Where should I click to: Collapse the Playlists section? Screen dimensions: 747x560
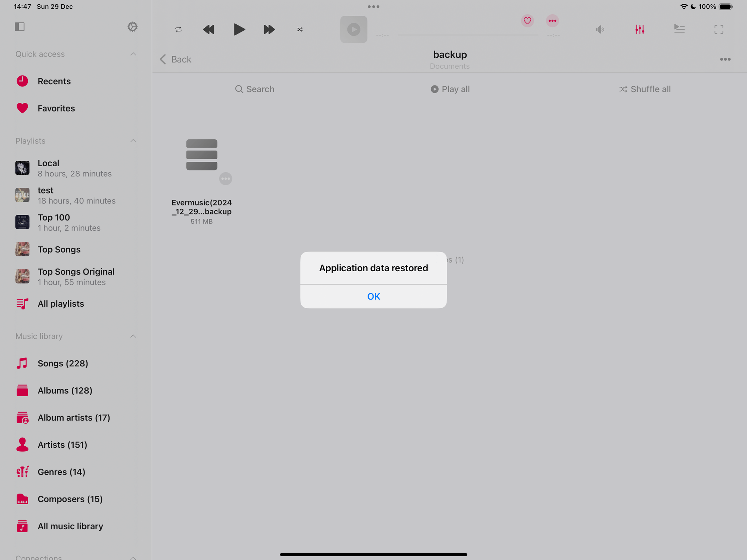point(133,141)
